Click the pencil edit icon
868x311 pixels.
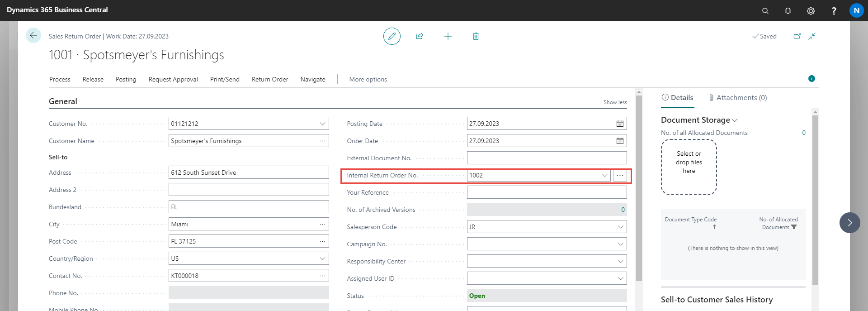[x=392, y=36]
